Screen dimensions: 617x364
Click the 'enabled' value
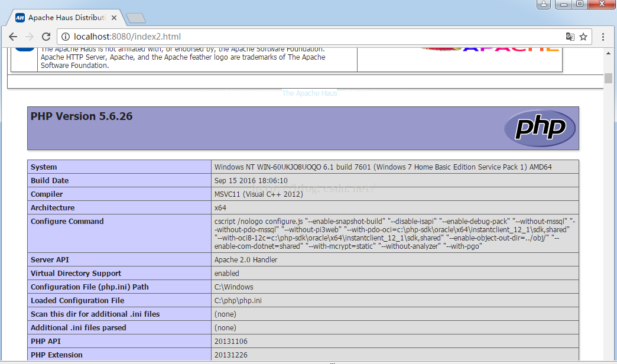pos(227,274)
